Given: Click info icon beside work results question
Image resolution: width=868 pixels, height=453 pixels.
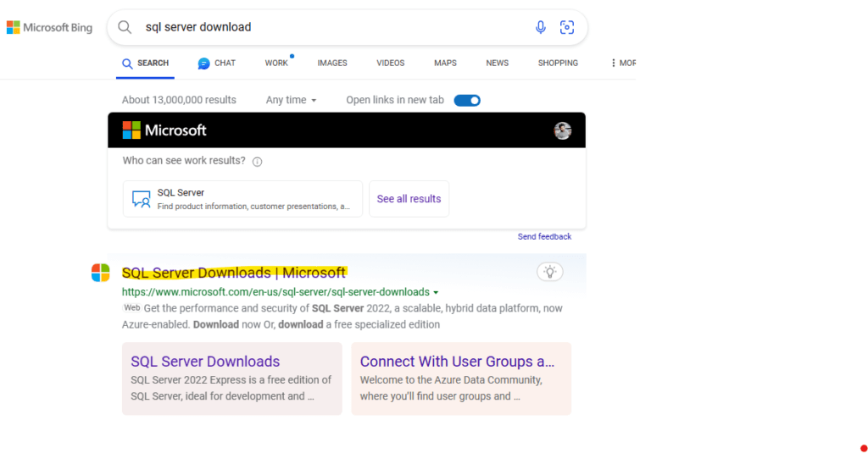Looking at the screenshot, I should coord(257,162).
